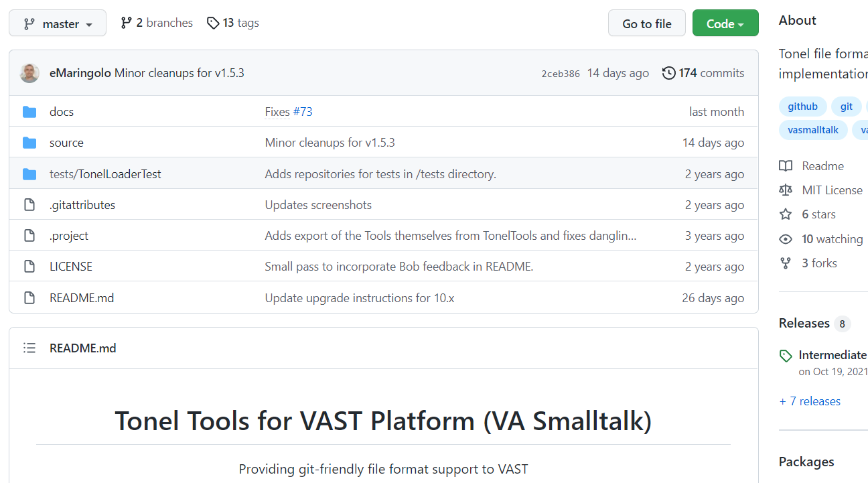The height and width of the screenshot is (483, 868).
Task: Click the .gitattributes file icon
Action: [x=29, y=205]
